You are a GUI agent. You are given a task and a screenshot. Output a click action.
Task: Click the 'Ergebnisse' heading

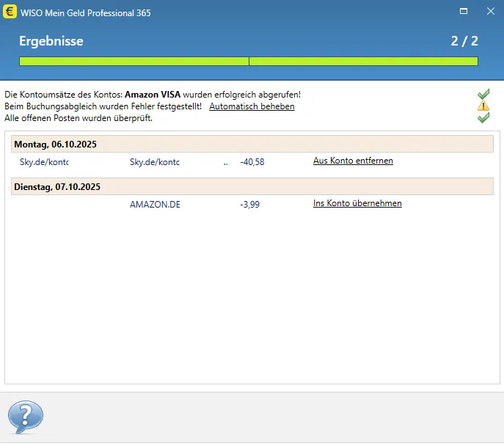51,41
